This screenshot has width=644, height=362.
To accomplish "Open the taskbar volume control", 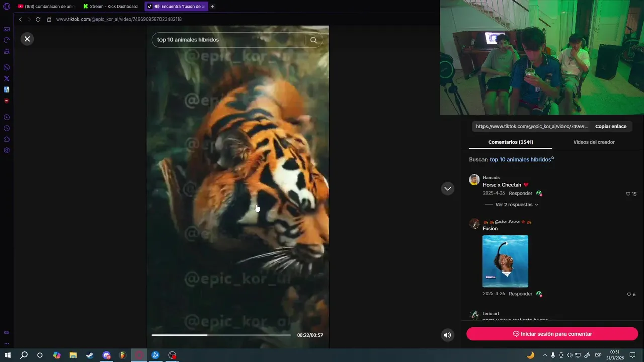I will 570,355.
